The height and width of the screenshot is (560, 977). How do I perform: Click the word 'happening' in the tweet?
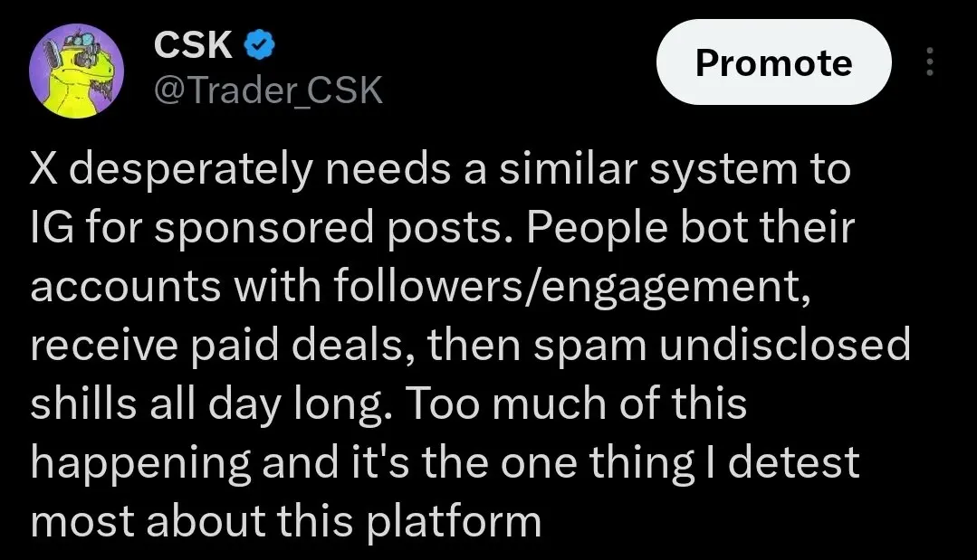point(141,463)
